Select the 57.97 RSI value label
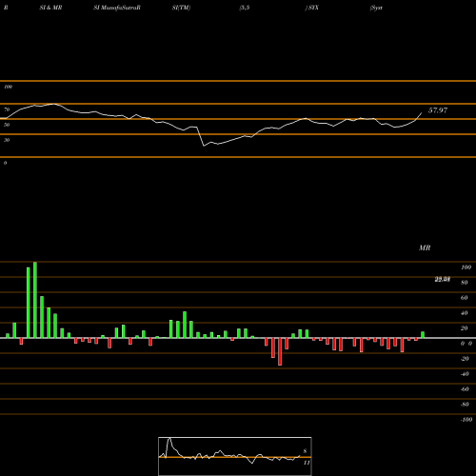Screen dimensions: 476x476 pyautogui.click(x=438, y=110)
